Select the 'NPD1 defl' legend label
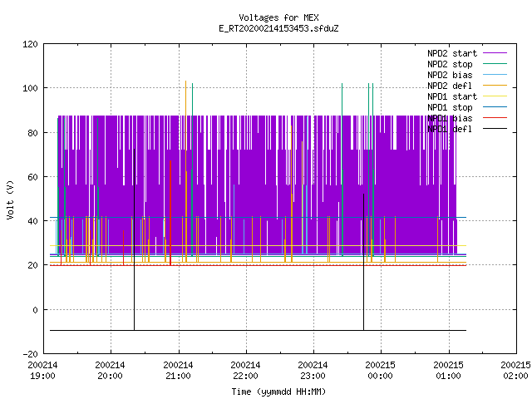Screen dimensions: 532x399 pos(450,130)
